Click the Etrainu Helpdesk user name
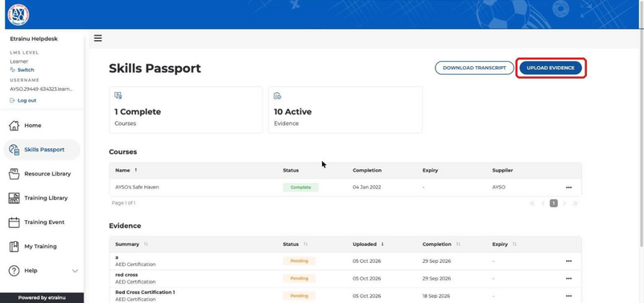Viewport: 644px width, 303px height. 34,39
